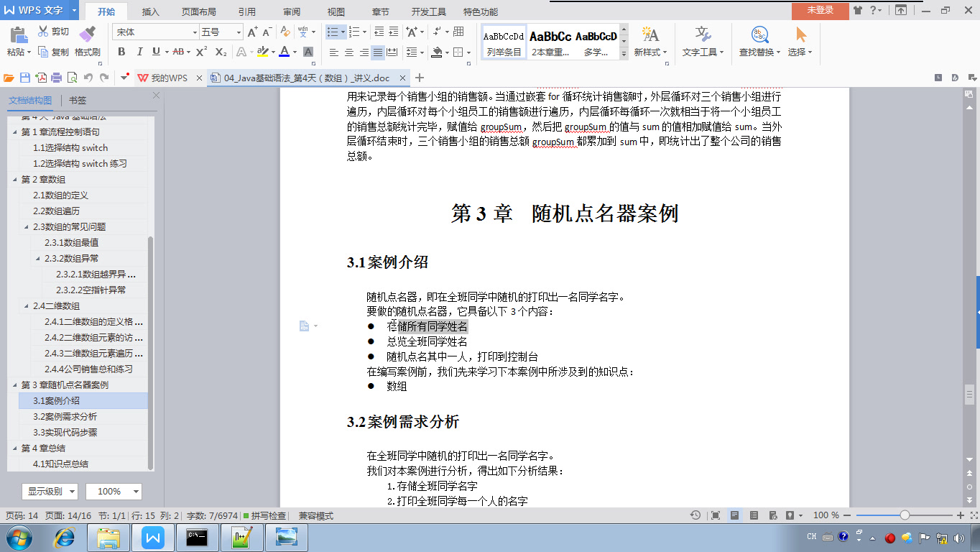Toggle character shading A button
This screenshot has height=552, width=980.
tap(308, 52)
